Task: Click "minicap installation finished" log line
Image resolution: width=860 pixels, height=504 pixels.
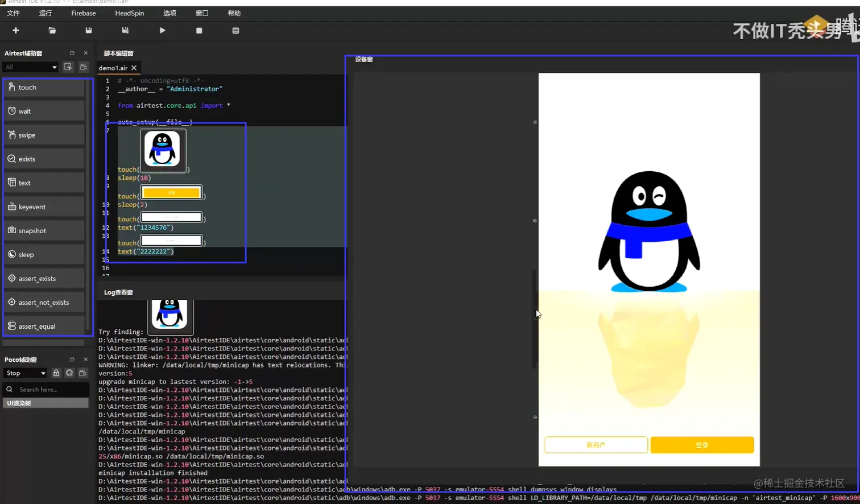Action: coord(153,473)
